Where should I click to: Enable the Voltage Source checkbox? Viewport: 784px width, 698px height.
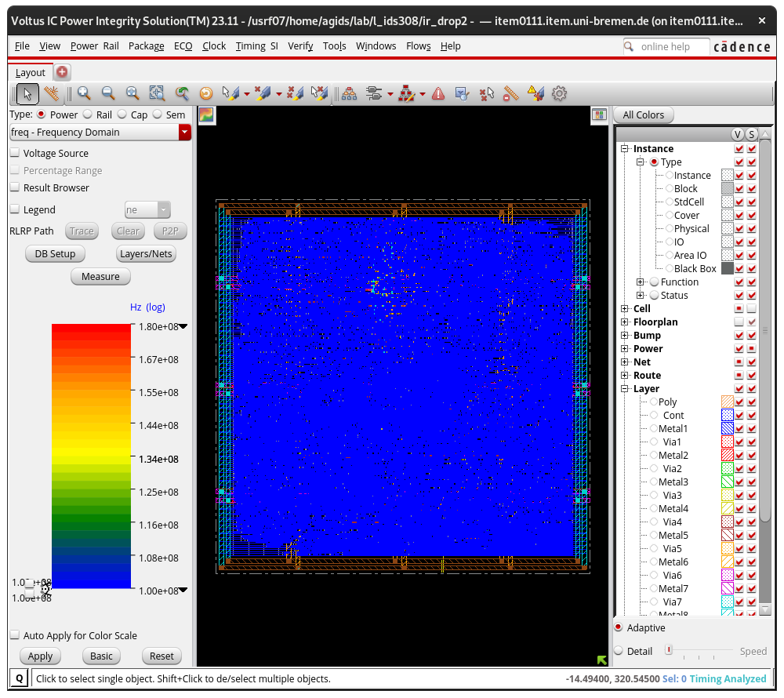[x=14, y=153]
